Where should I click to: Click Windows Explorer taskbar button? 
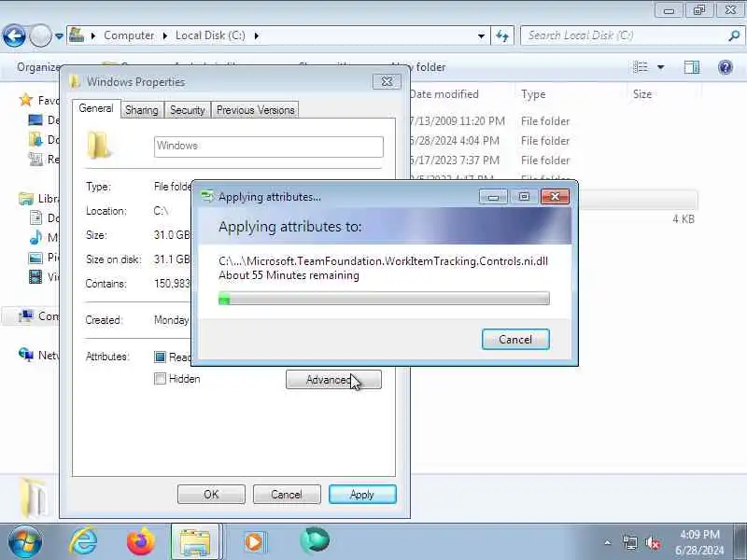[x=195, y=541]
